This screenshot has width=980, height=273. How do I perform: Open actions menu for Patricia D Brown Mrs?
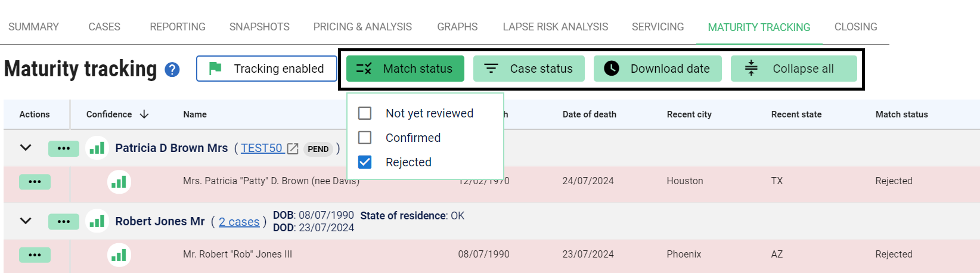(x=63, y=148)
